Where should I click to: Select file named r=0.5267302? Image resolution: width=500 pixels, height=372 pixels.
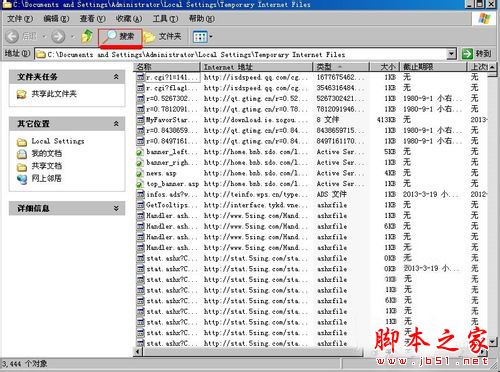pos(172,99)
